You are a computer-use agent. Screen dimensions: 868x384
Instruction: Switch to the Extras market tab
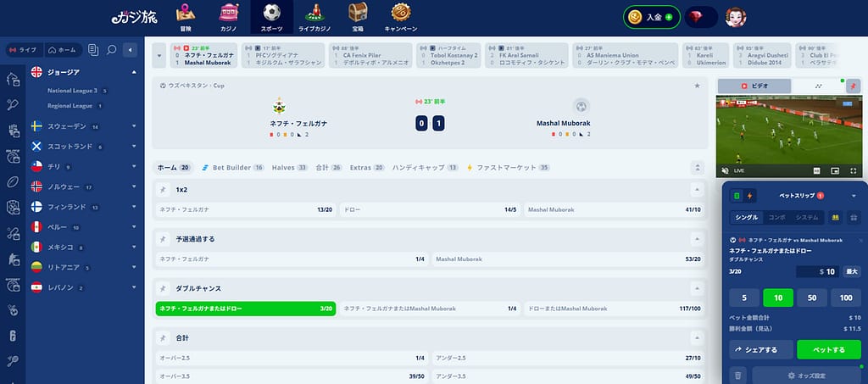click(x=367, y=167)
